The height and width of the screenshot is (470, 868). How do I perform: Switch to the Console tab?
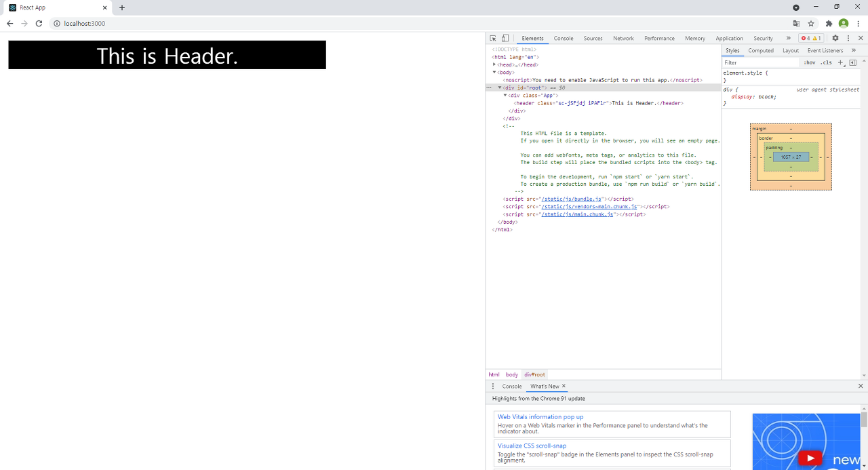[564, 38]
